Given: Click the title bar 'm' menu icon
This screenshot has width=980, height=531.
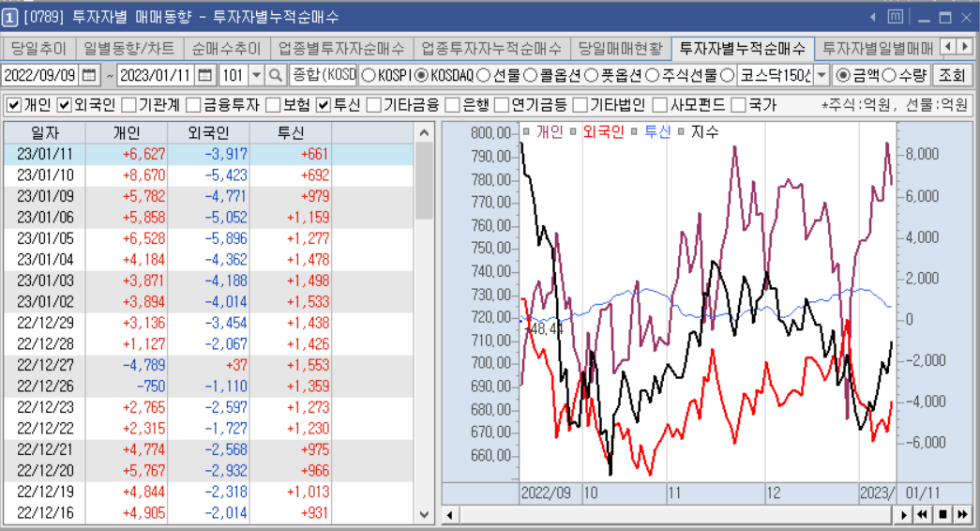Looking at the screenshot, I should (x=895, y=17).
